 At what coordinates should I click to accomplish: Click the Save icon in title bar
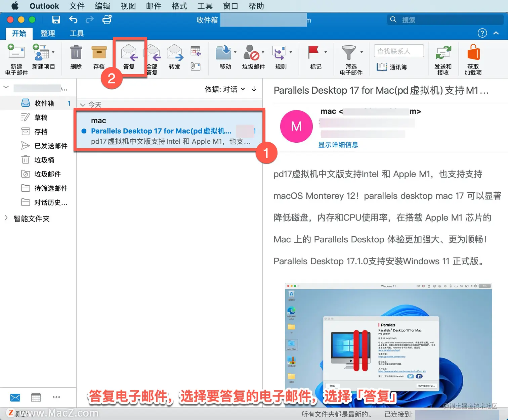(56, 19)
